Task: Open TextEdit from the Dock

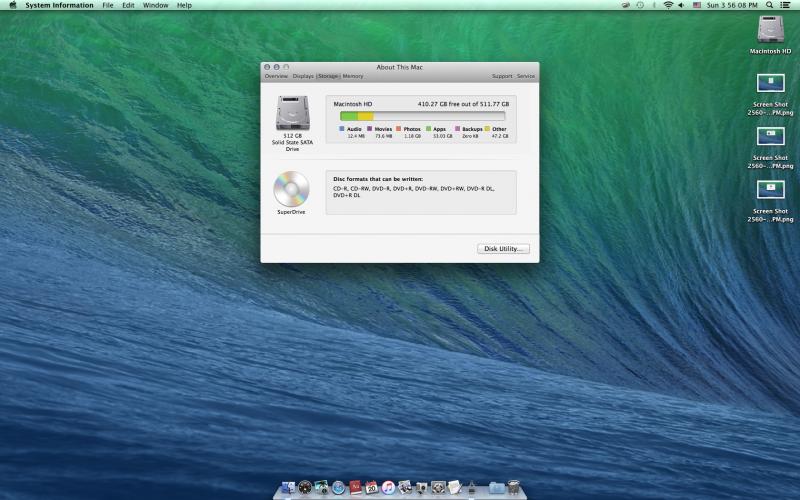Action: pyautogui.click(x=455, y=487)
